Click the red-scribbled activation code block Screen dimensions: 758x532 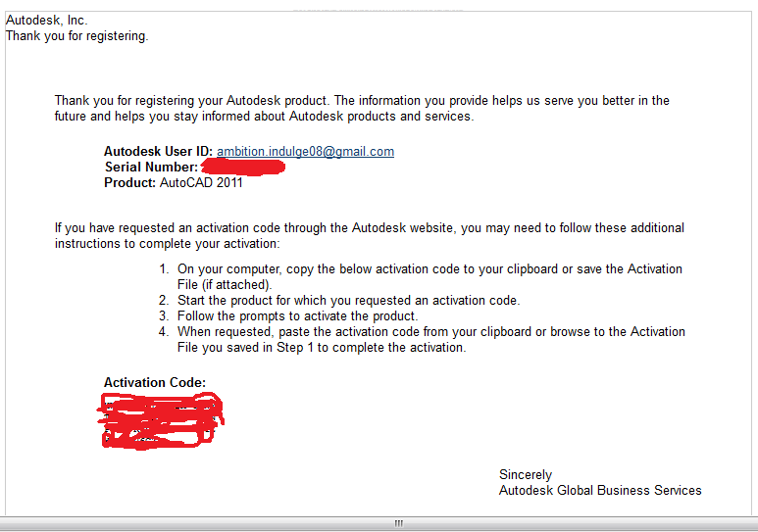pyautogui.click(x=161, y=421)
